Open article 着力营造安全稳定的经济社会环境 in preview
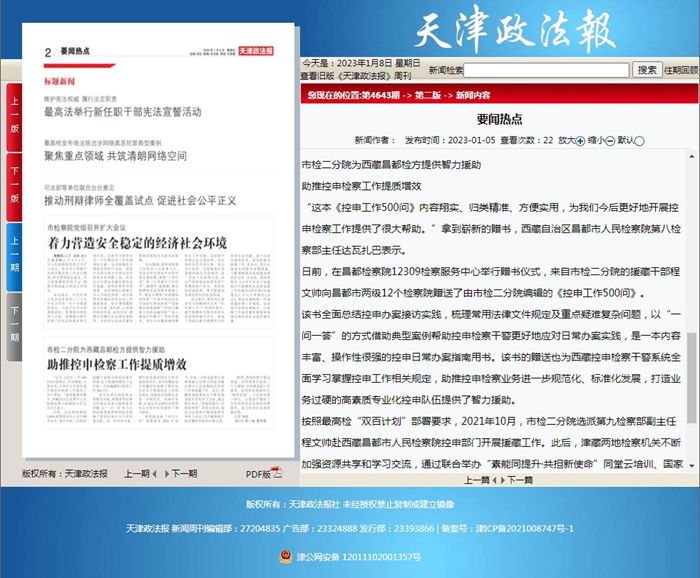700x578 pixels. (137, 243)
